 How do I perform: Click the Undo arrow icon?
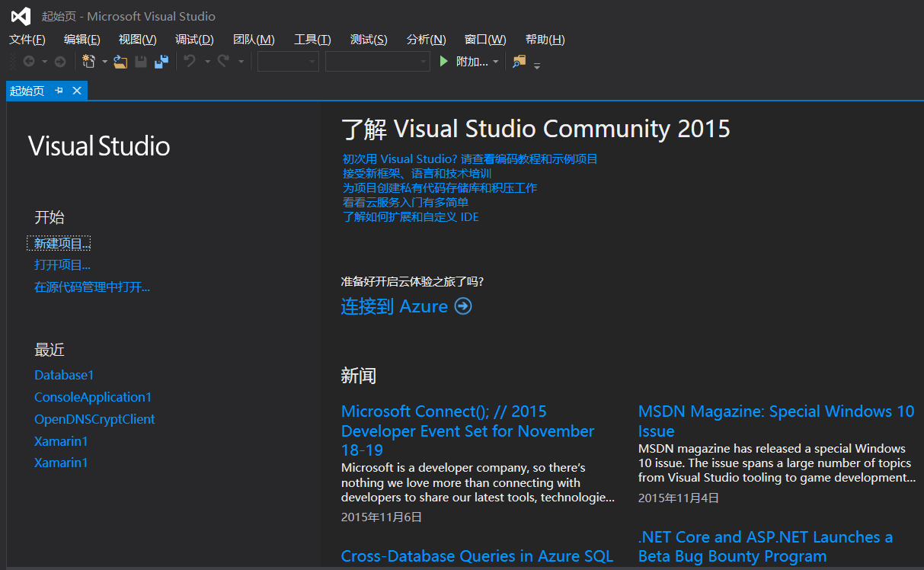click(190, 62)
